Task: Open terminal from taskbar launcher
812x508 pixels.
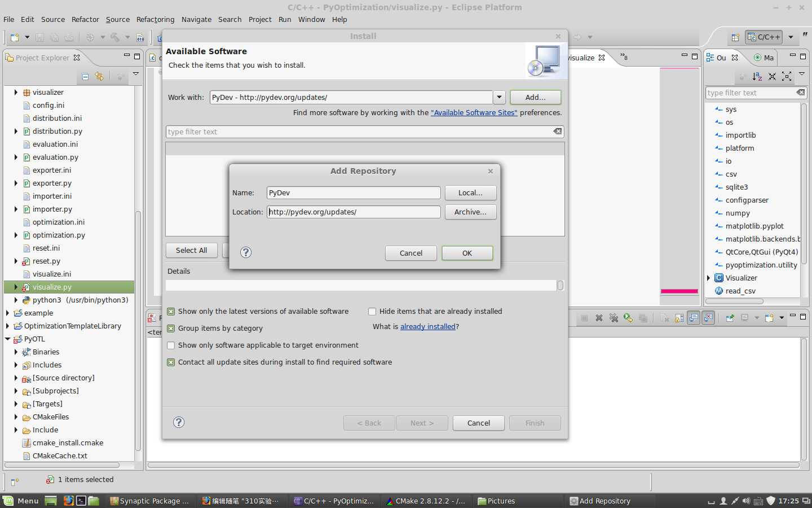Action: coord(81,501)
